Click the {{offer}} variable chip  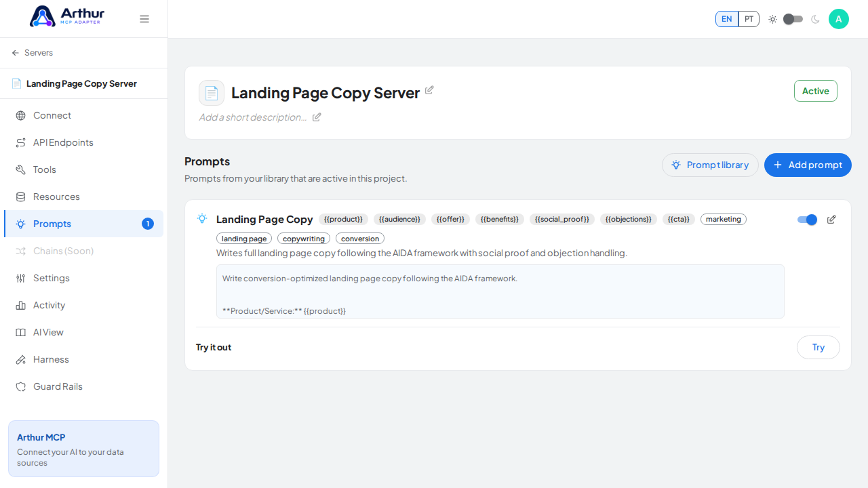point(450,220)
